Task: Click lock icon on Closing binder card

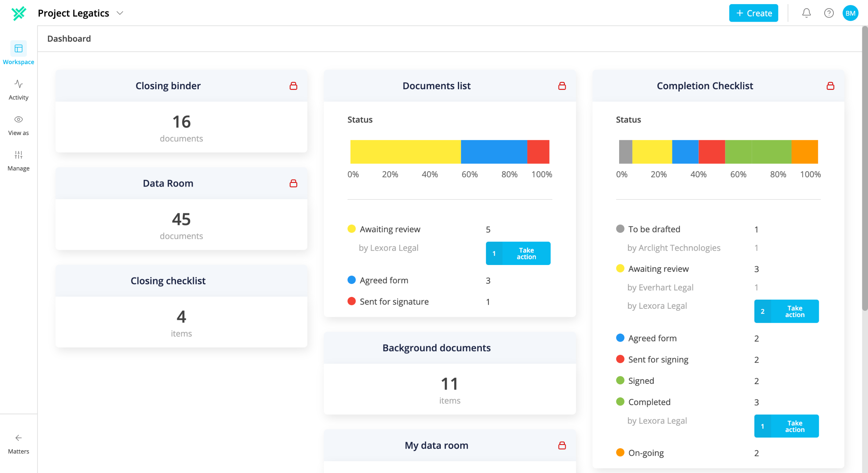Action: [x=293, y=86]
